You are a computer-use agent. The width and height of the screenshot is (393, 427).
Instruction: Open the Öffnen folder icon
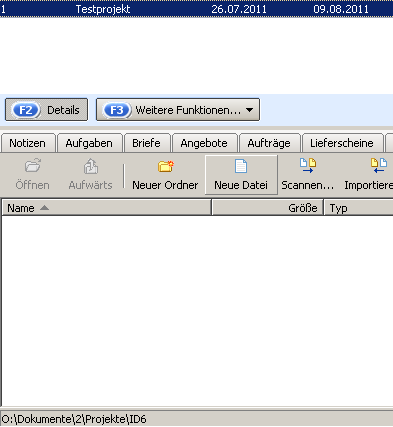point(33,166)
